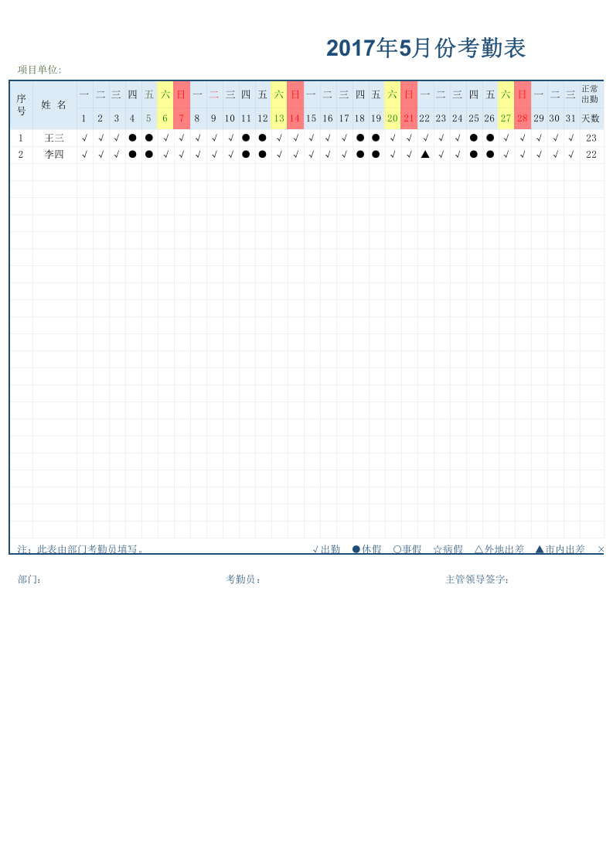Image resolution: width=613 pixels, height=868 pixels.
Task: Click the title 2017年5月份考勤表
Action: point(426,48)
